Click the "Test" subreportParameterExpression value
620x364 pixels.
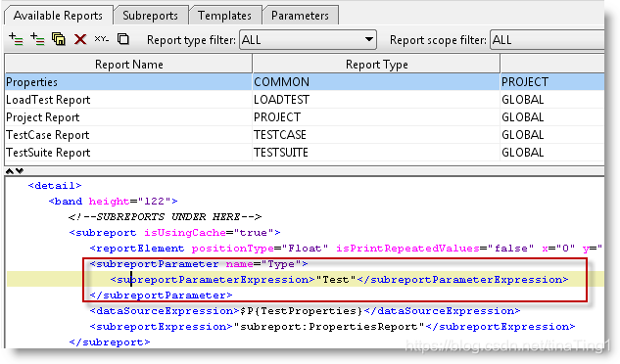click(336, 280)
